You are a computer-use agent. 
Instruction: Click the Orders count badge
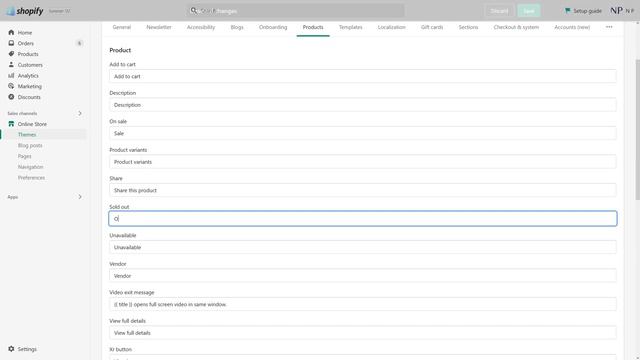[x=79, y=43]
